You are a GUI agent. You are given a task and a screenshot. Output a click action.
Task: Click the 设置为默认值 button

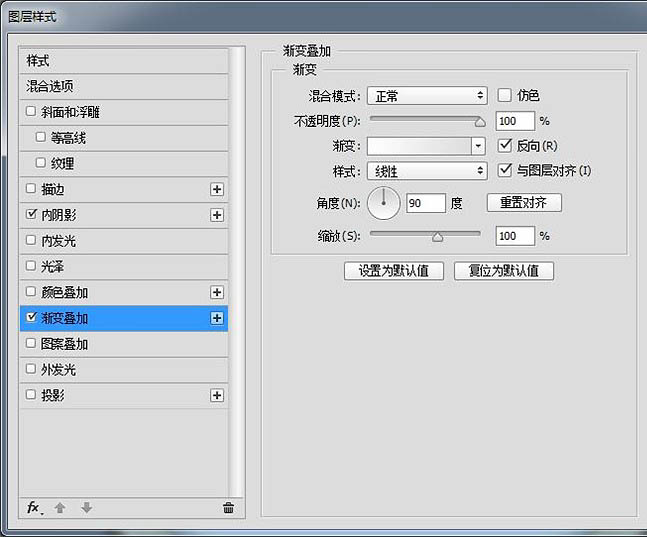393,271
